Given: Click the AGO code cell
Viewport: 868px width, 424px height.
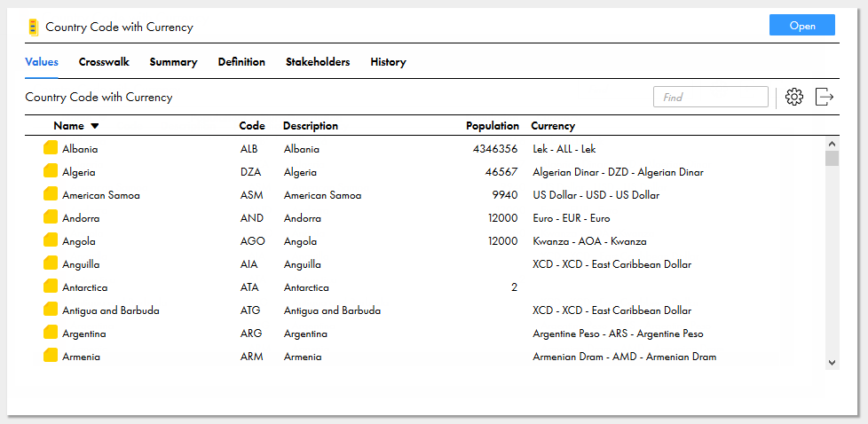Looking at the screenshot, I should coord(252,242).
